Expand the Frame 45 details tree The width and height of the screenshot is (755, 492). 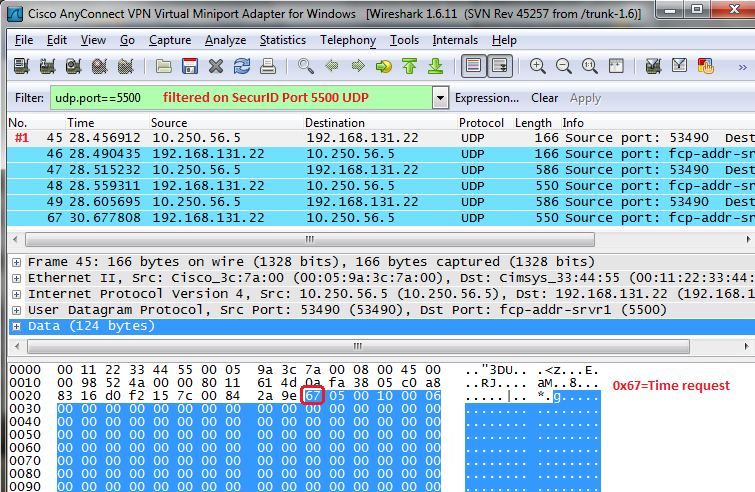coord(16,260)
